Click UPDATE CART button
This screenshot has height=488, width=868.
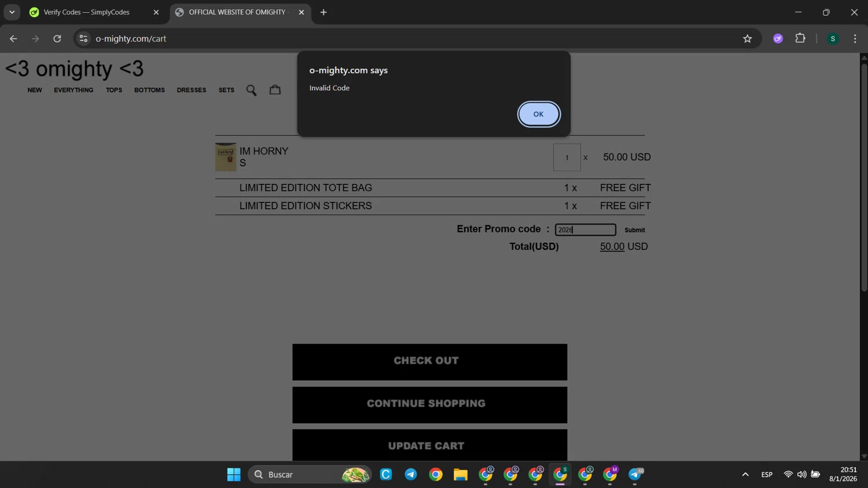pyautogui.click(x=429, y=445)
